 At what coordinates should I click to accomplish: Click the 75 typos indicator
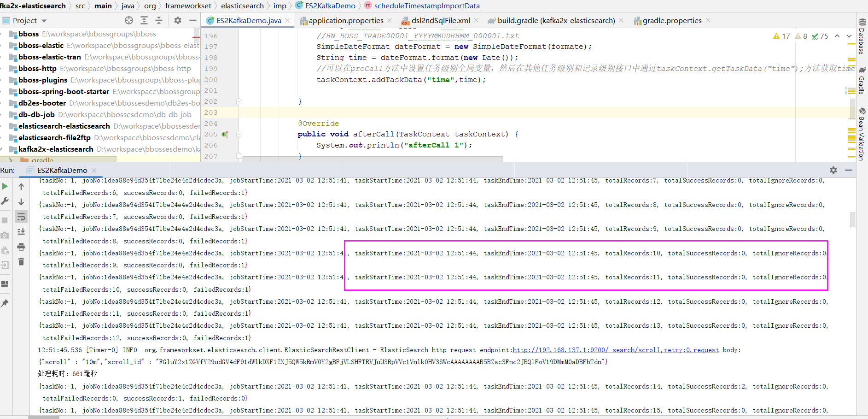click(x=820, y=36)
